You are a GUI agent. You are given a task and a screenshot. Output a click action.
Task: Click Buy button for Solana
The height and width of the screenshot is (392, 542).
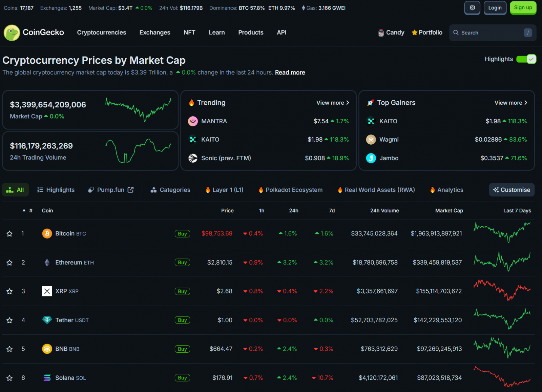tap(182, 378)
